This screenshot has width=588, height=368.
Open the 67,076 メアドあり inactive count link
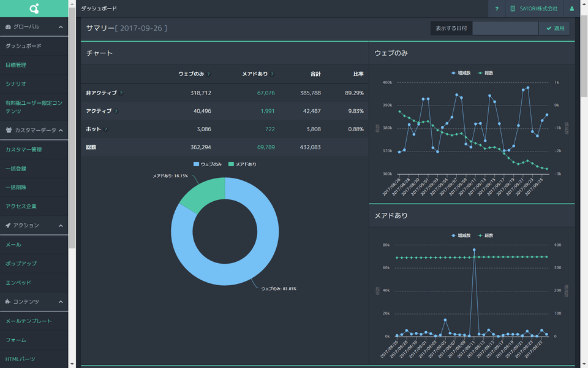tap(266, 93)
